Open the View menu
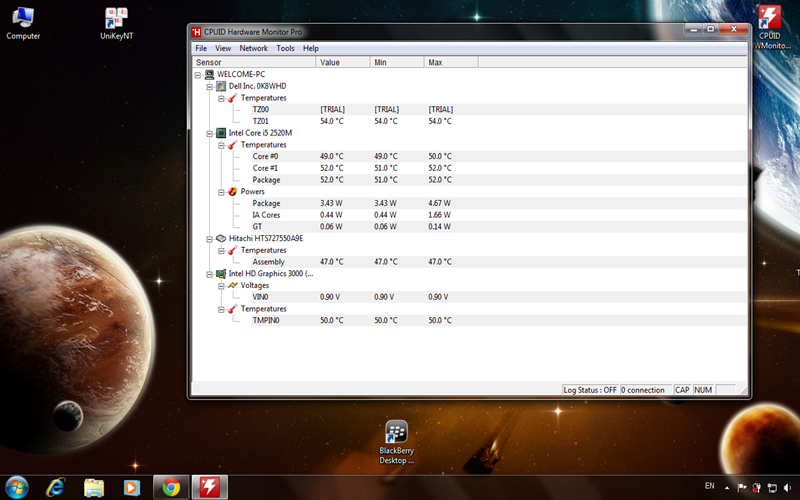800x500 pixels. pos(223,48)
